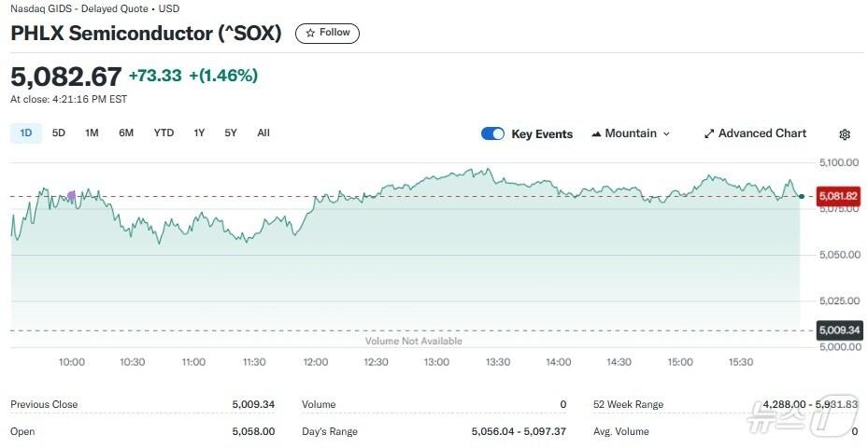Screen dimensions: 868x448
Task: Choose the YTD range tab
Action: coord(164,133)
